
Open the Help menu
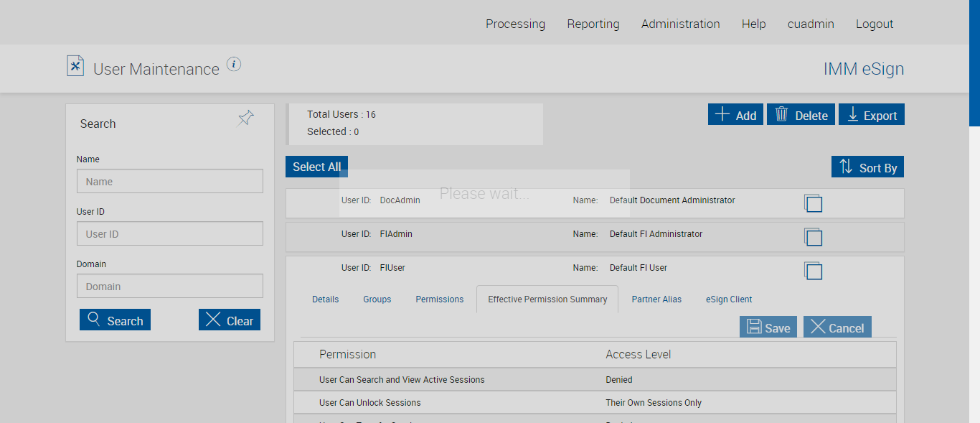tap(754, 24)
